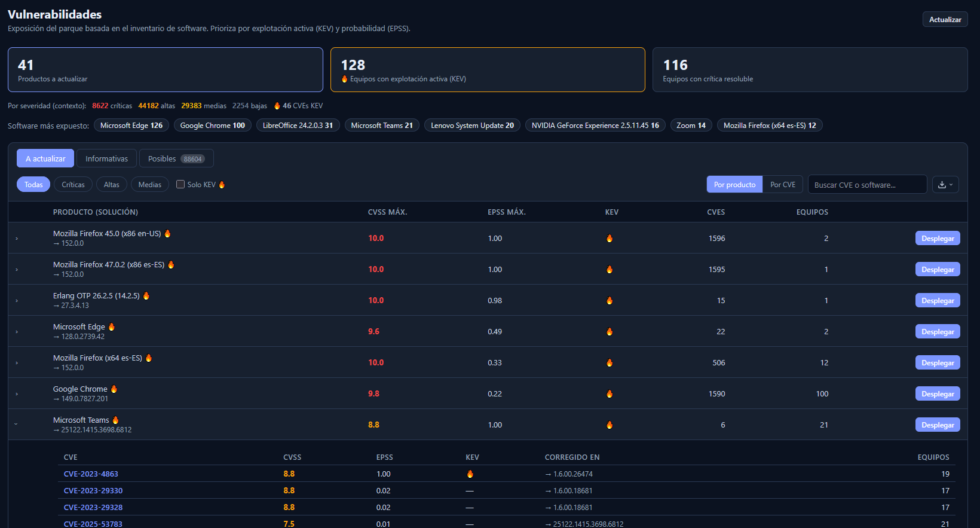The width and height of the screenshot is (980, 528).
Task: Enable the Solo KEV checkbox
Action: pos(180,184)
